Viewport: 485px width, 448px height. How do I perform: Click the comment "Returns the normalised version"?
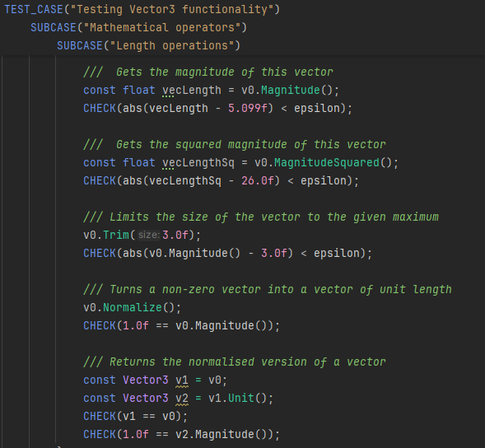pyautogui.click(x=235, y=362)
